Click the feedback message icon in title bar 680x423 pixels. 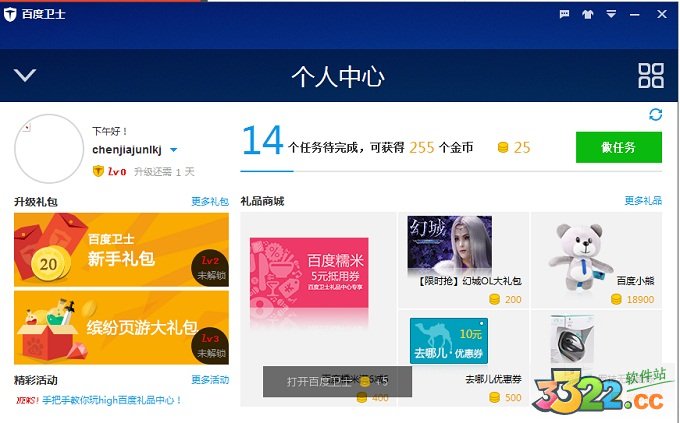pos(564,14)
